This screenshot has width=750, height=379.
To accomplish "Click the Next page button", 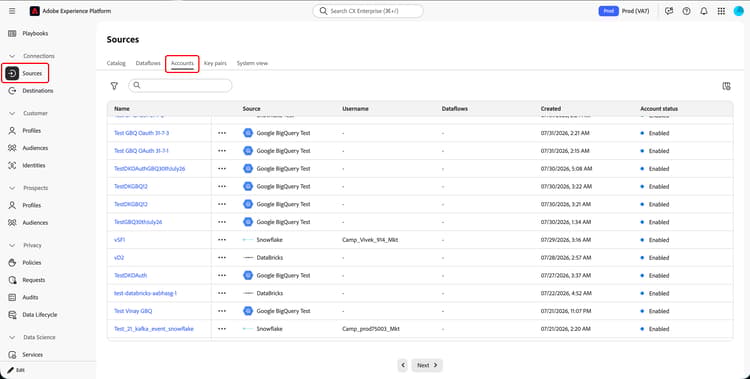I will coord(427,365).
